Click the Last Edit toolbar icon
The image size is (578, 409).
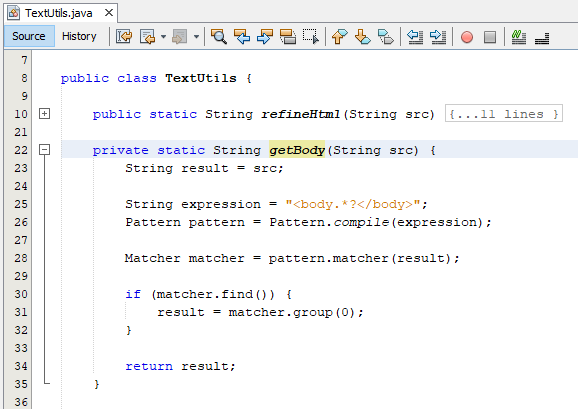(x=124, y=36)
